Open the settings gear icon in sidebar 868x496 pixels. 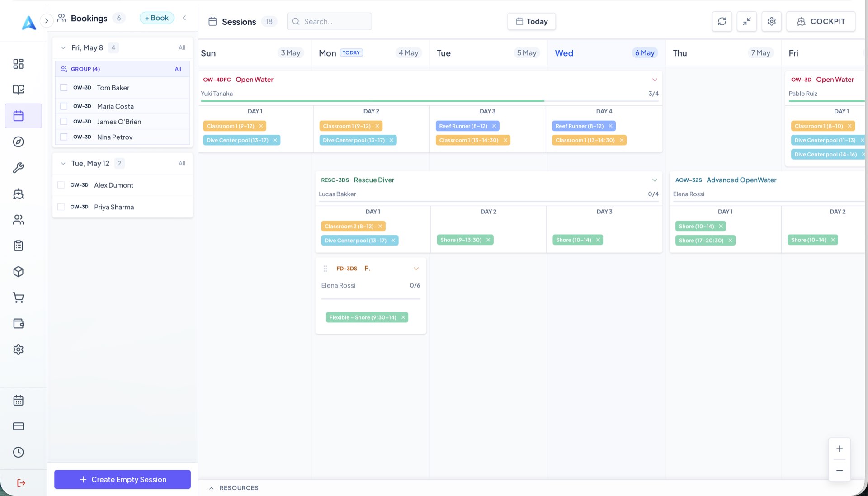18,350
